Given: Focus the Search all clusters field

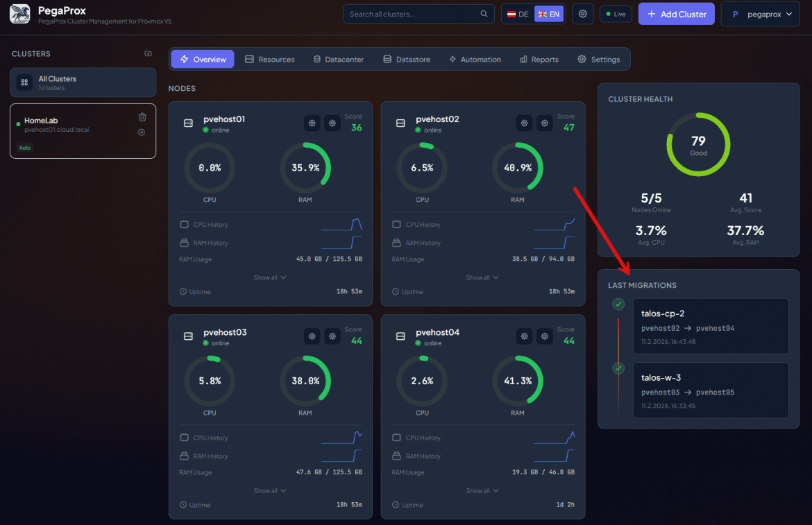Looking at the screenshot, I should click(418, 14).
